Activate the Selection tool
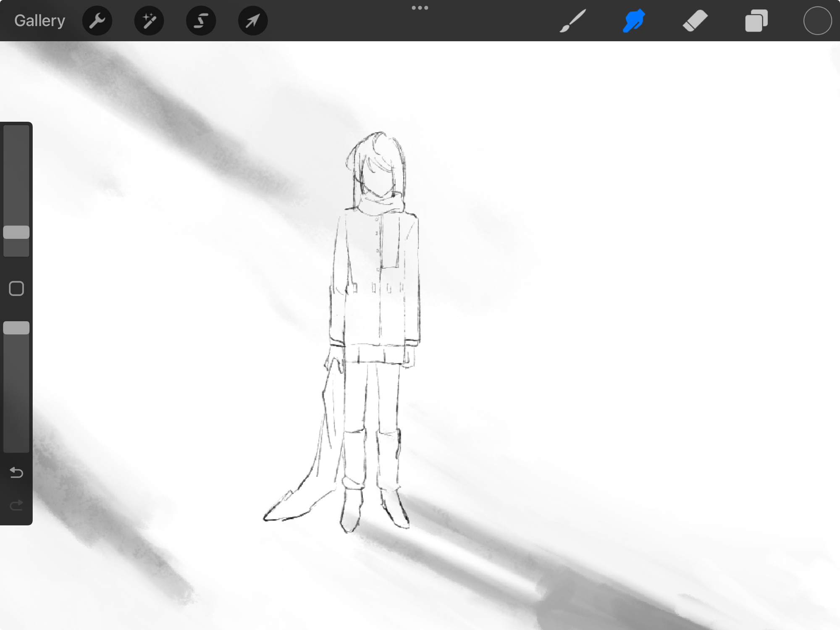This screenshot has height=630, width=840. (x=201, y=21)
